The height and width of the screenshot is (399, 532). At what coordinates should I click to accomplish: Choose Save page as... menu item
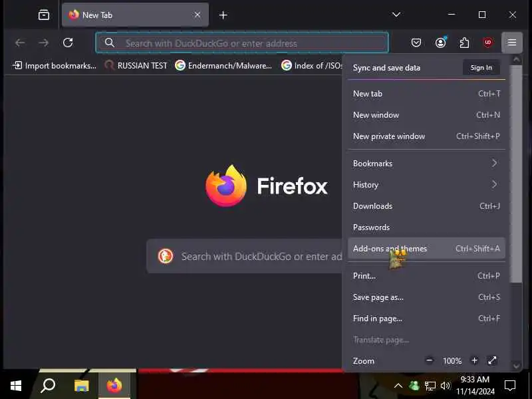(x=426, y=297)
